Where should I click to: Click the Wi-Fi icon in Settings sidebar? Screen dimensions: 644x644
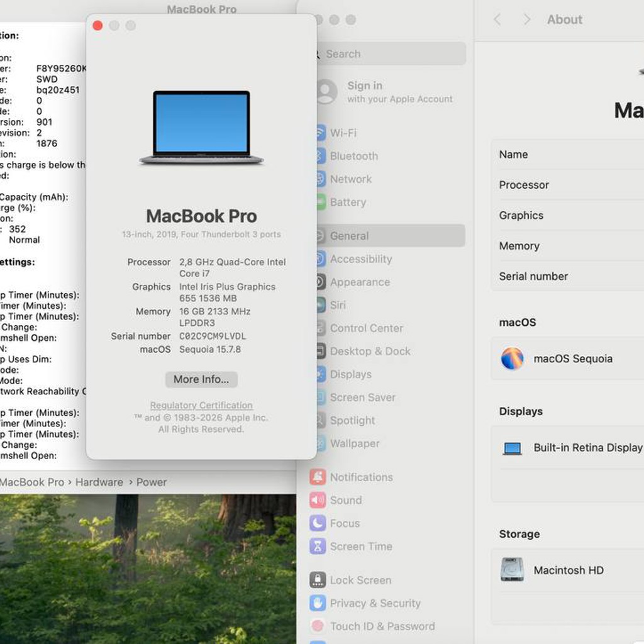tap(321, 133)
